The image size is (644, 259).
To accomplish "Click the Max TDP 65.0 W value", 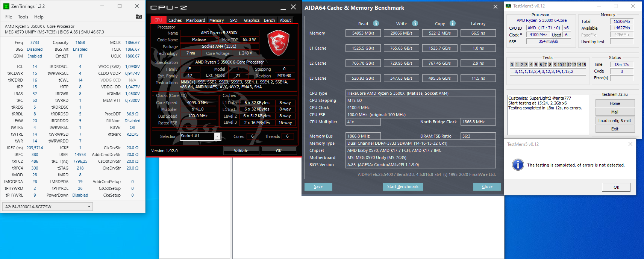I will [249, 39].
